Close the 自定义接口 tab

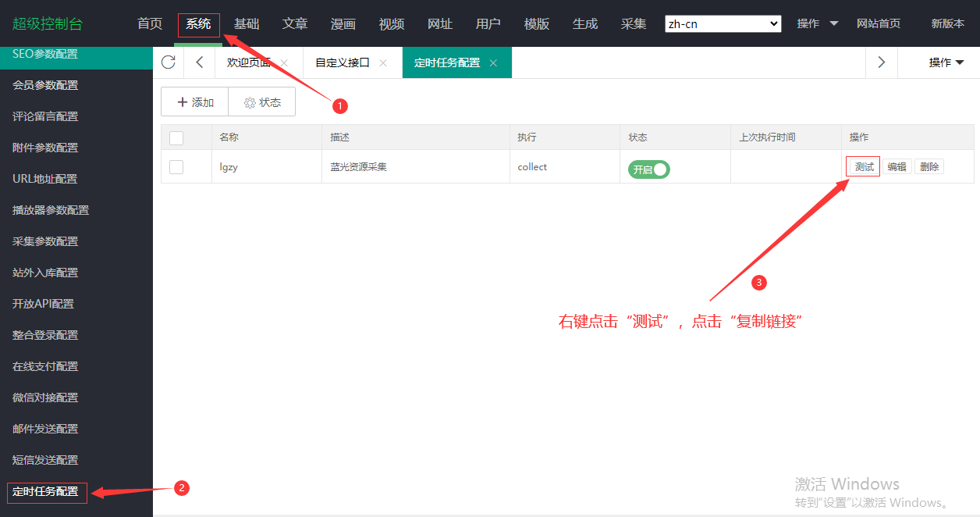click(x=383, y=63)
